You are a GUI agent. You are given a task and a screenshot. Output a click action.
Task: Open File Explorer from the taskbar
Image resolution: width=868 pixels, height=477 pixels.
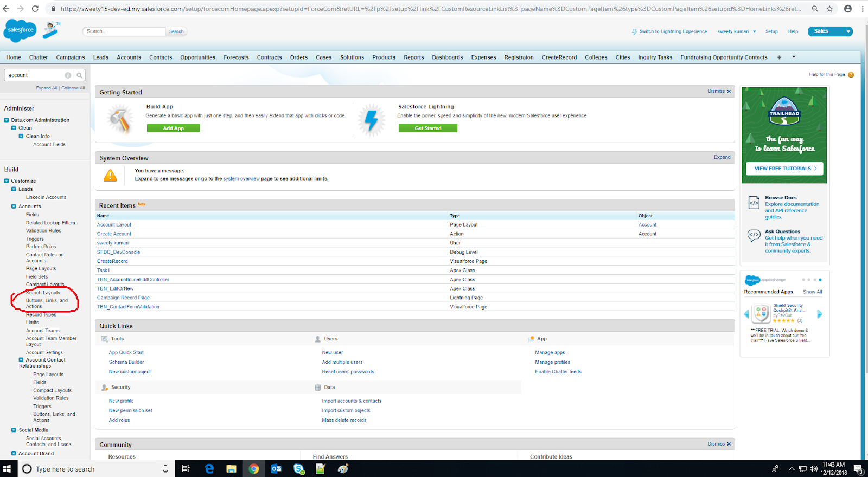tap(232, 469)
